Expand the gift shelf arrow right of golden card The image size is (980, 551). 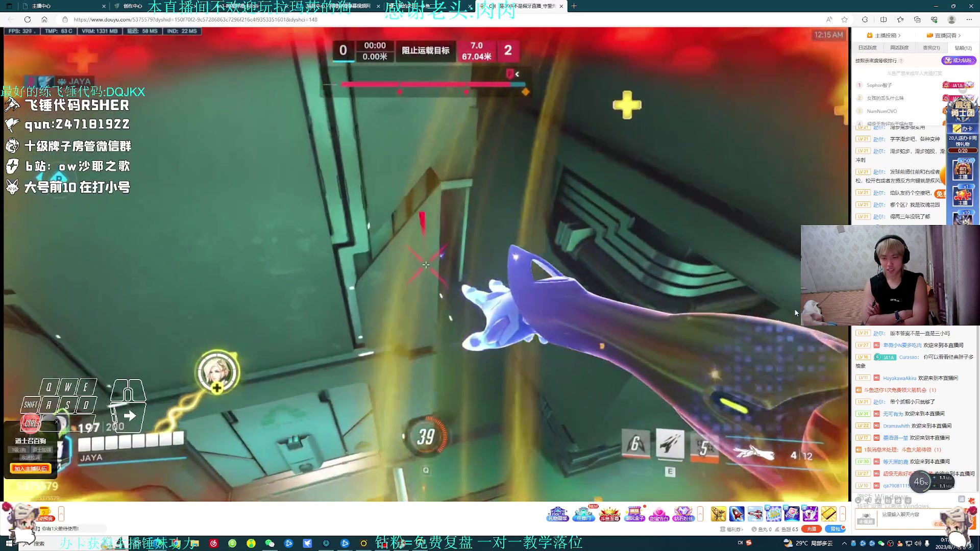click(843, 514)
